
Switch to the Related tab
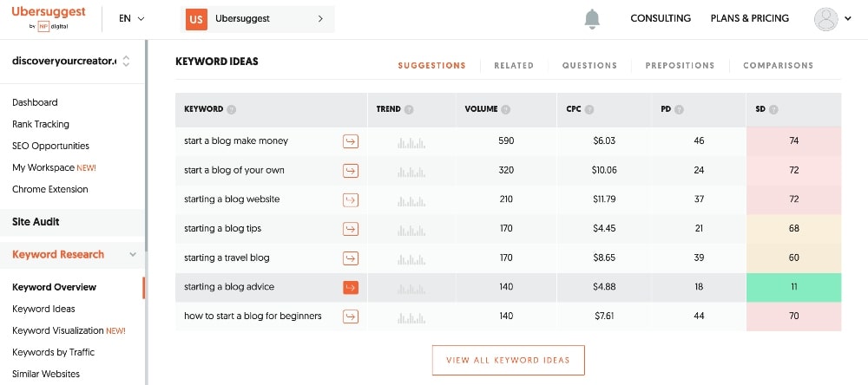pyautogui.click(x=514, y=65)
